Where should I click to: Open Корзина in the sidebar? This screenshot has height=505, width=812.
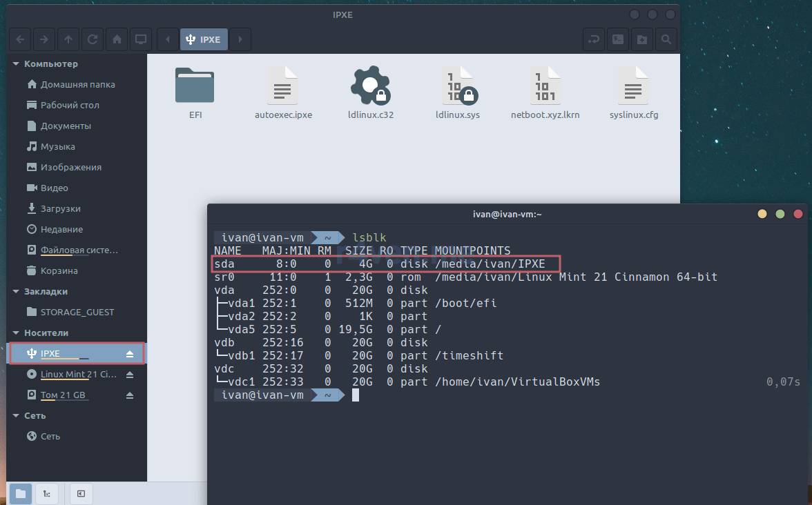[x=59, y=270]
